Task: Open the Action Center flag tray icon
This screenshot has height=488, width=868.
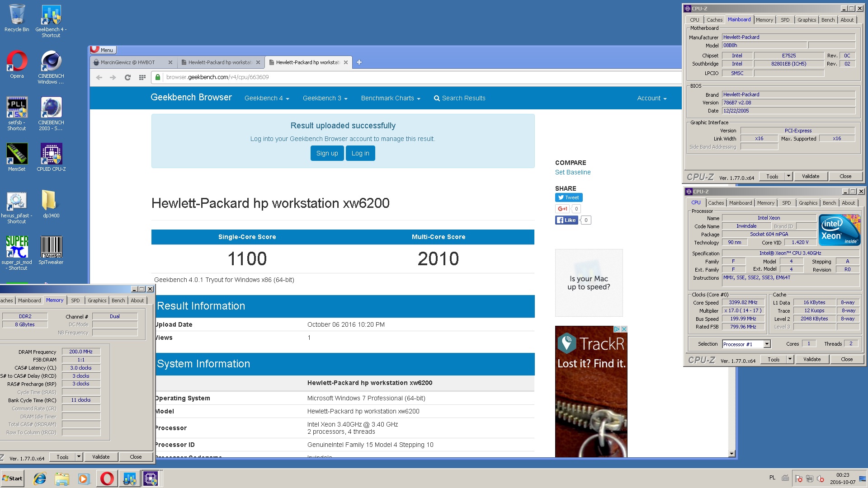Action: pyautogui.click(x=799, y=479)
